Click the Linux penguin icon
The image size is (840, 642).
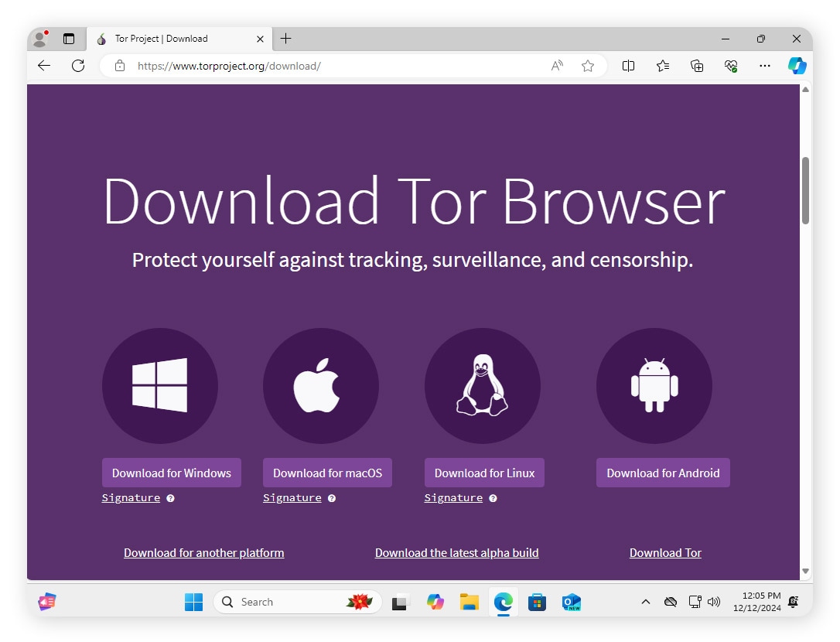coord(482,384)
